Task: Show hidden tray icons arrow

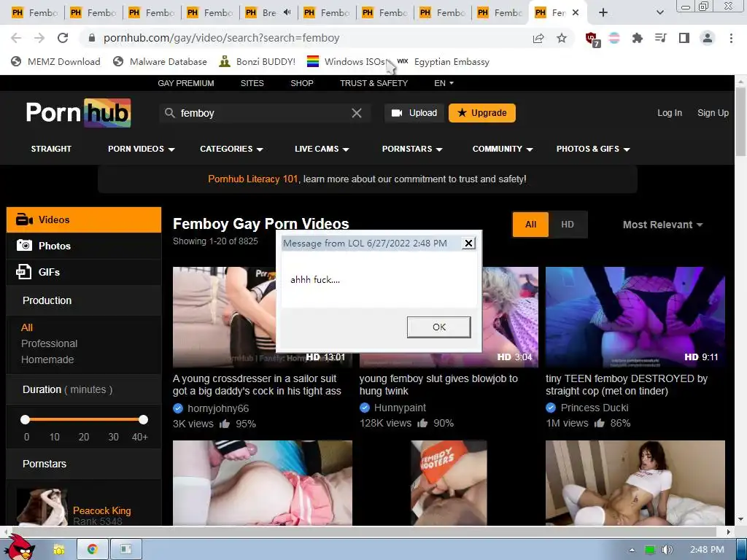Action: [x=632, y=550]
